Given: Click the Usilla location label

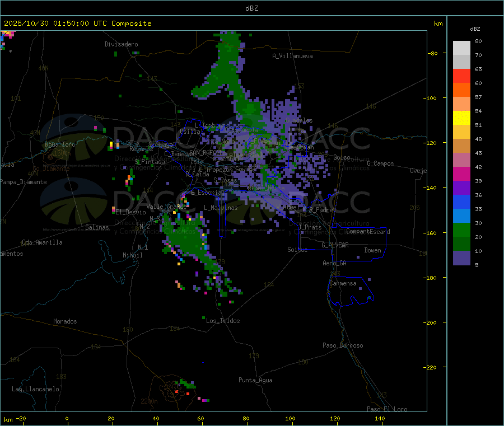Looking at the screenshot, I should 190,132.
